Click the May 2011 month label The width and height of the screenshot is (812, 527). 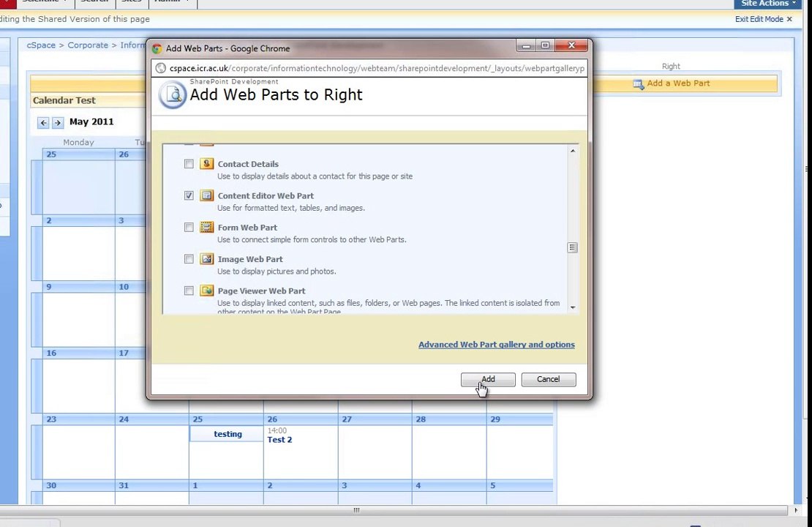click(91, 122)
